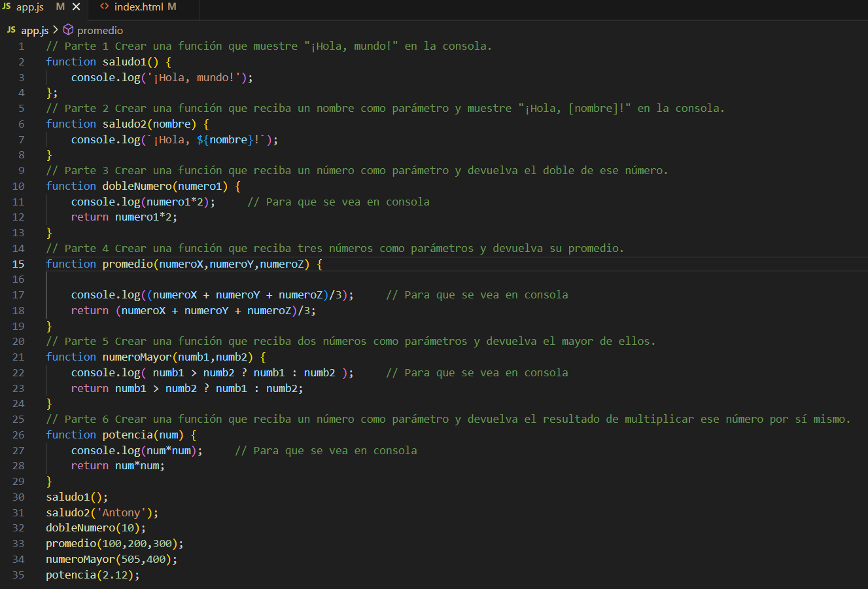Click the potencia(2.12) call on line 35
Screen dimensions: 868x589
(93, 575)
